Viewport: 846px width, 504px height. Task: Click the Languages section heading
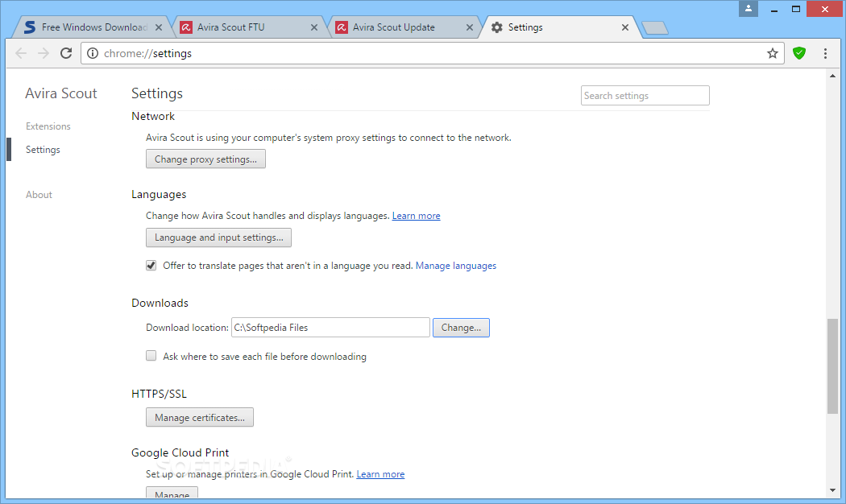click(159, 195)
